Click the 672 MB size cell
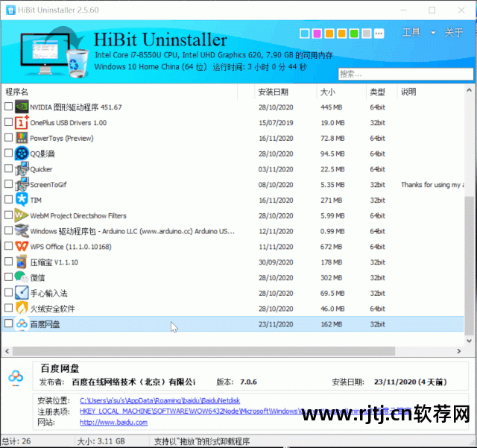The width and height of the screenshot is (477, 448). 331,247
